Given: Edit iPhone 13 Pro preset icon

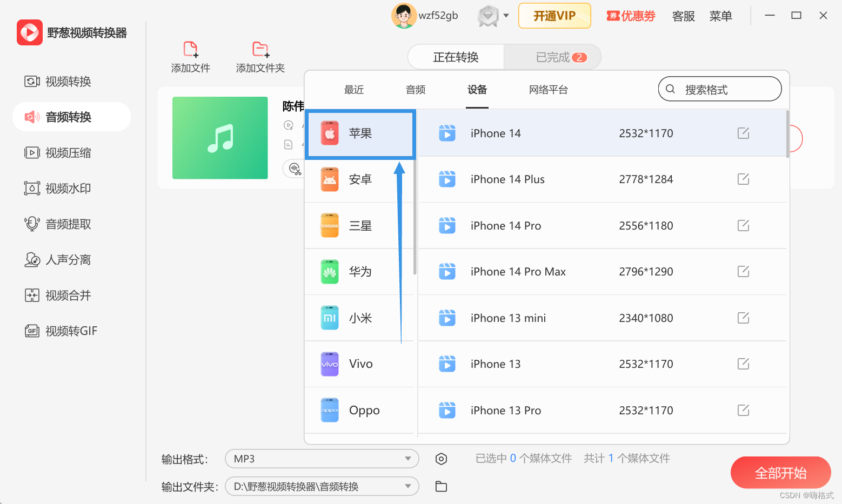Looking at the screenshot, I should 744,410.
